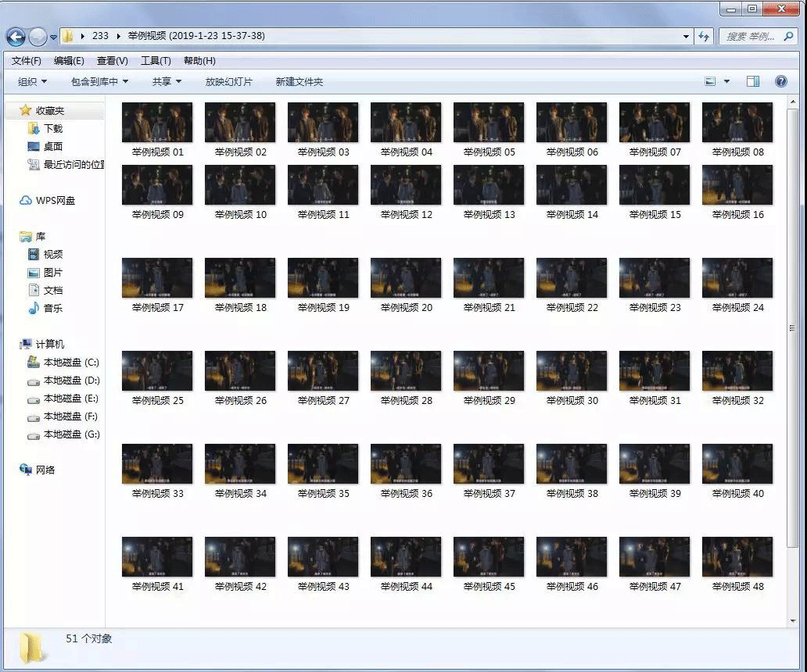Open the 文件(F) menu
This screenshot has width=807, height=672.
(26, 61)
